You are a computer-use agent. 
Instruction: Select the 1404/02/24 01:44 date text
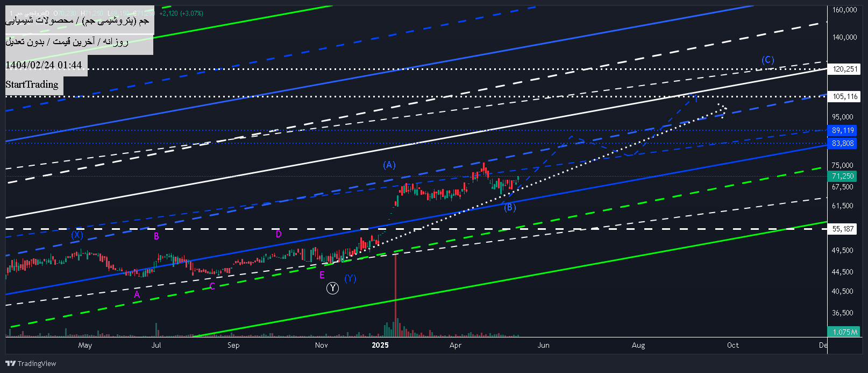[44, 65]
